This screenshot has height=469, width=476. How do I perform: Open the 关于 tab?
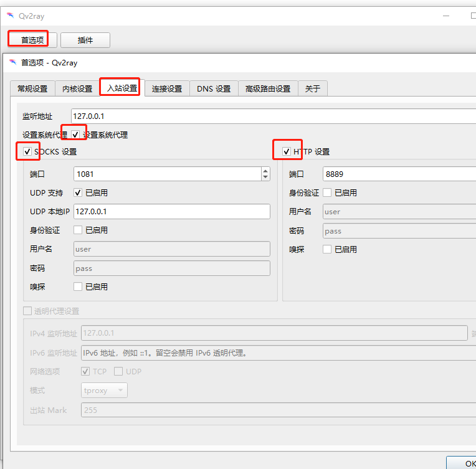pos(313,88)
